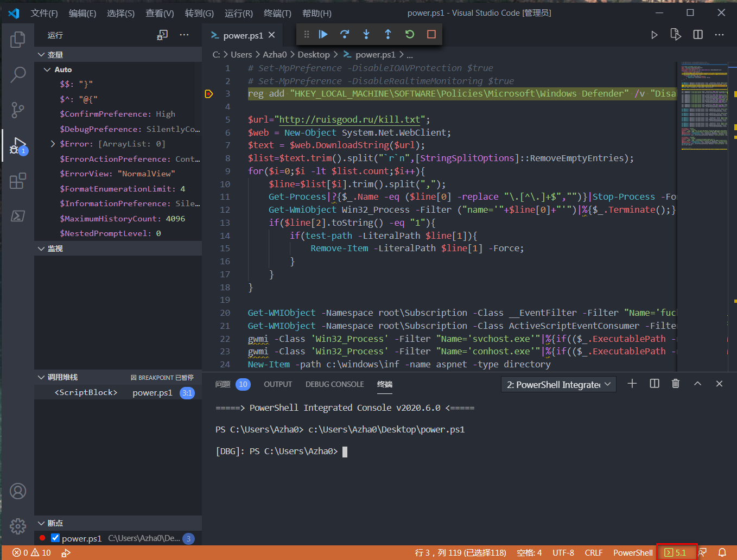Image resolution: width=737 pixels, height=560 pixels.
Task: Open the Manage gear icon
Action: coord(18,526)
